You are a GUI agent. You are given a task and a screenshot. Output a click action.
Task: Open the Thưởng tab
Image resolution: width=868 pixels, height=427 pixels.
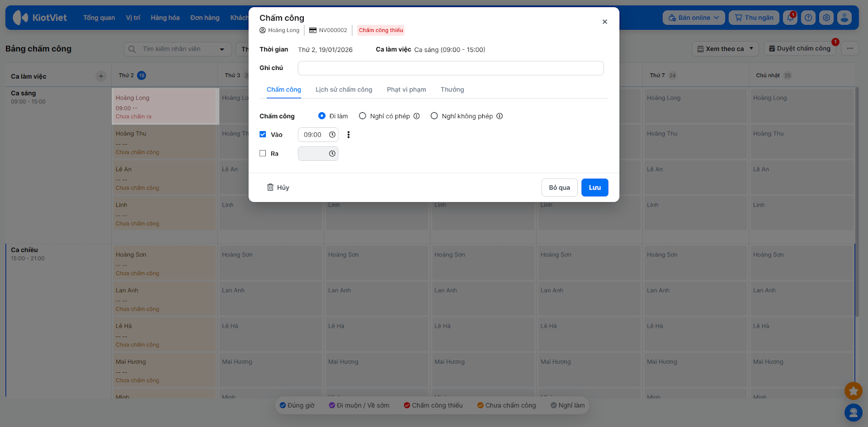[x=452, y=90]
